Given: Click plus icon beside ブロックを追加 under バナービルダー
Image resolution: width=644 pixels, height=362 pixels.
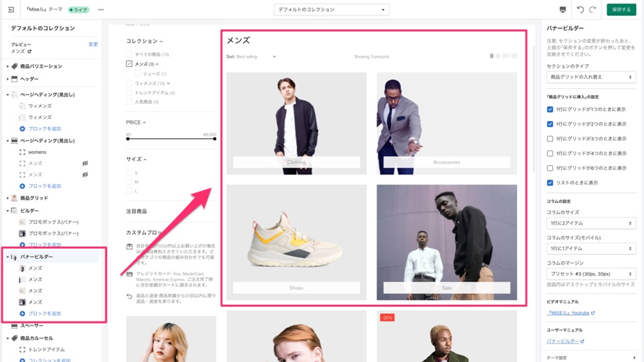Looking at the screenshot, I should (22, 314).
